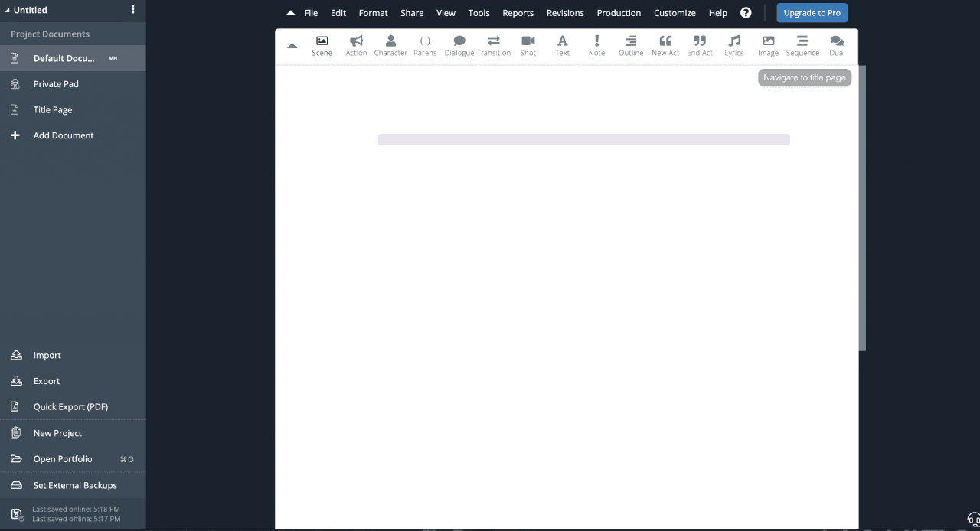Click Navigate to title page
Viewport: 980px width, 531px height.
tap(804, 77)
